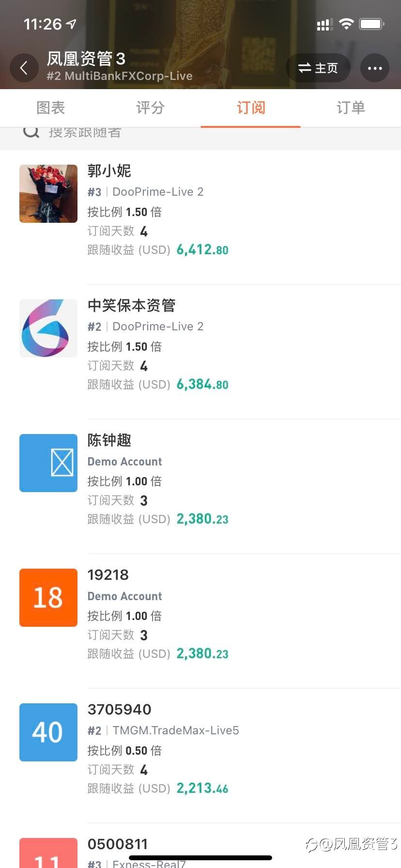This screenshot has width=401, height=868.
Task: Open the 订单 tab
Action: pos(351,108)
